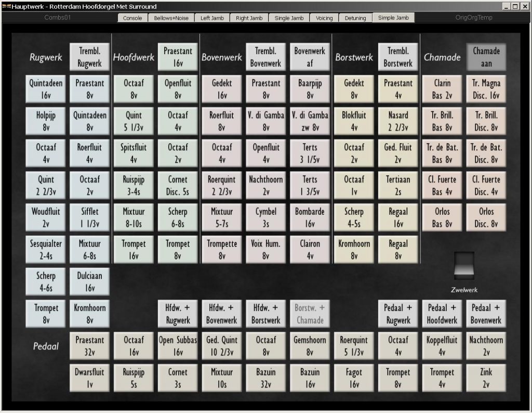
Task: Pull the Baarpijp 8v stop
Action: click(310, 89)
